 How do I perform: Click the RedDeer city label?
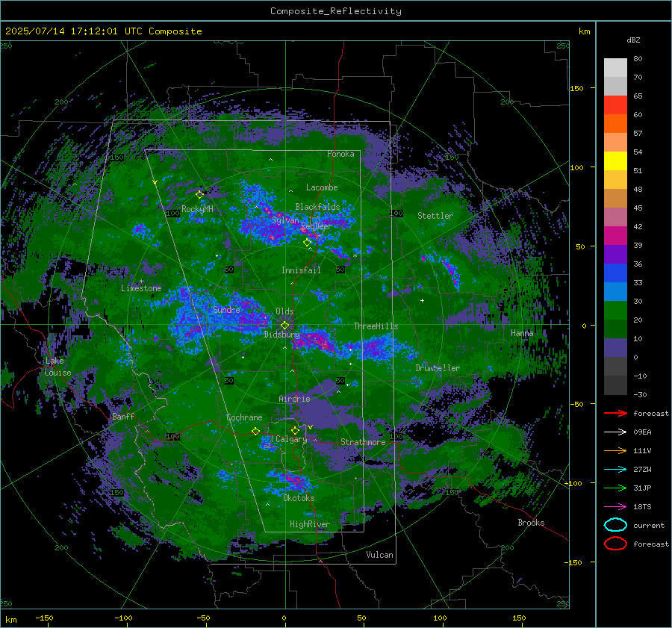tap(317, 226)
